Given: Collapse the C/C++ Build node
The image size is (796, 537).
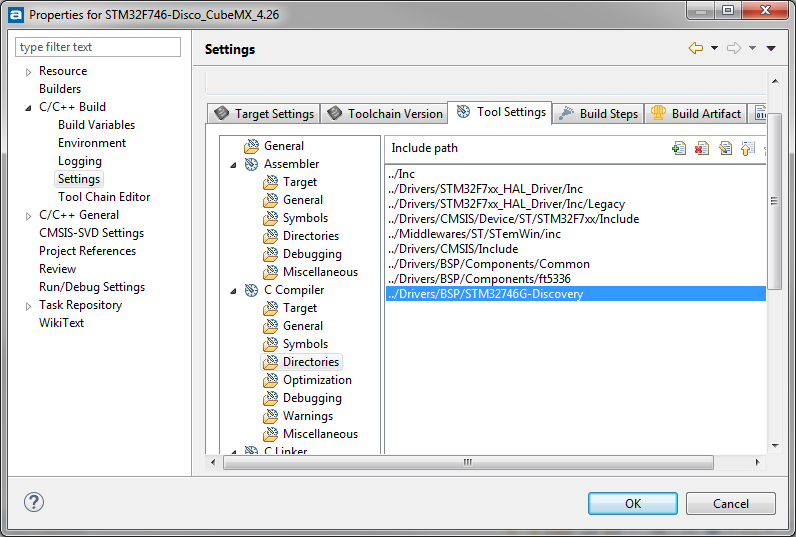Looking at the screenshot, I should 28,108.
